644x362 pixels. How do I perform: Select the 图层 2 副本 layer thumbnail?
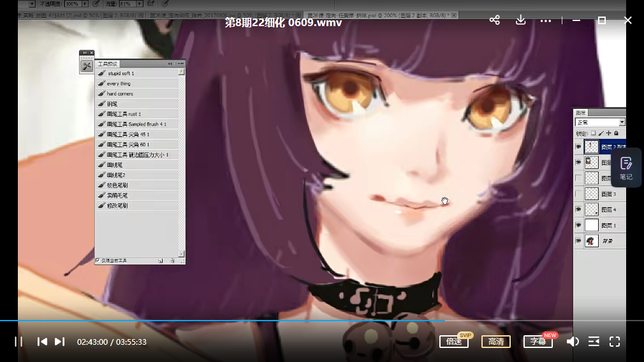[592, 147]
